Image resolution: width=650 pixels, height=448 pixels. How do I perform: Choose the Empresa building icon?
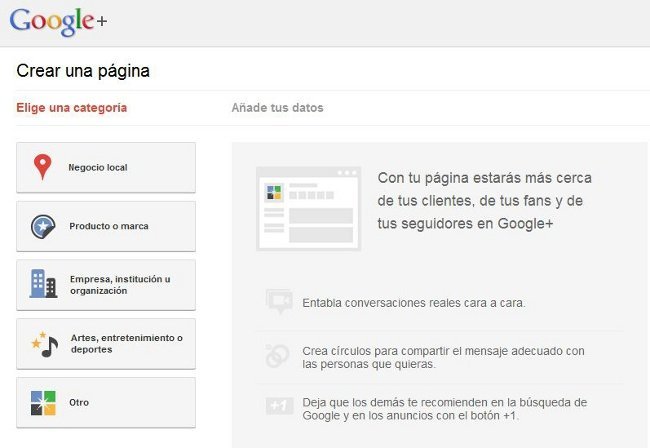coord(43,285)
